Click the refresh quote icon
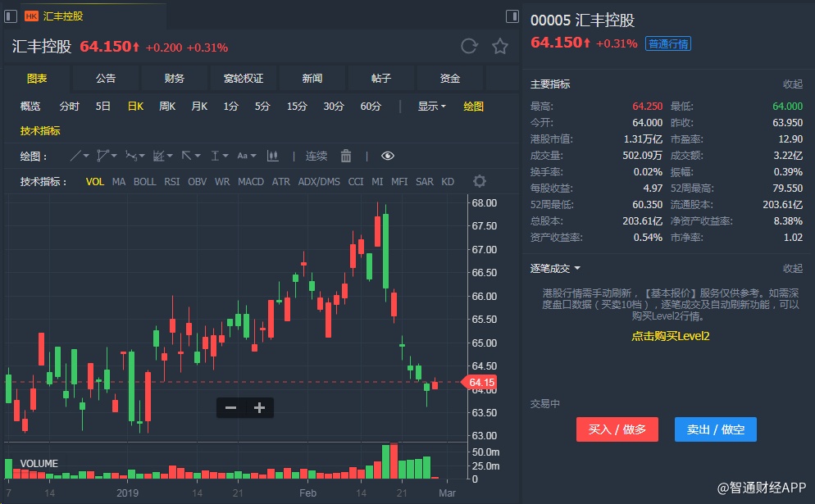 469,46
